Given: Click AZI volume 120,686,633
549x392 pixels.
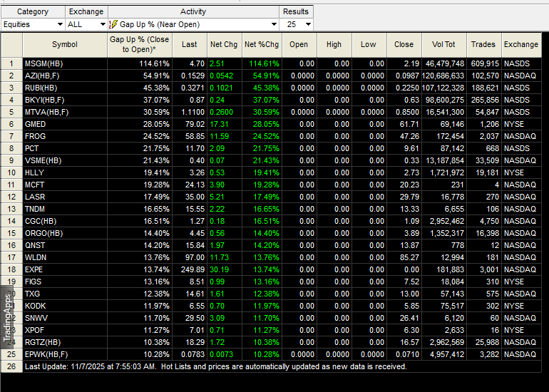Looking at the screenshot, I should (443, 76).
